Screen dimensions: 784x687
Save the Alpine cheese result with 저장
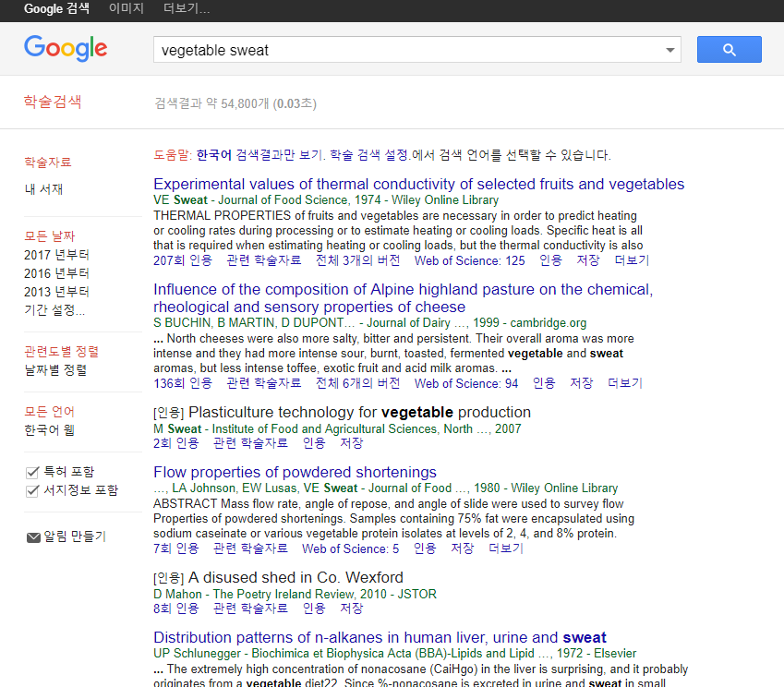pos(581,383)
